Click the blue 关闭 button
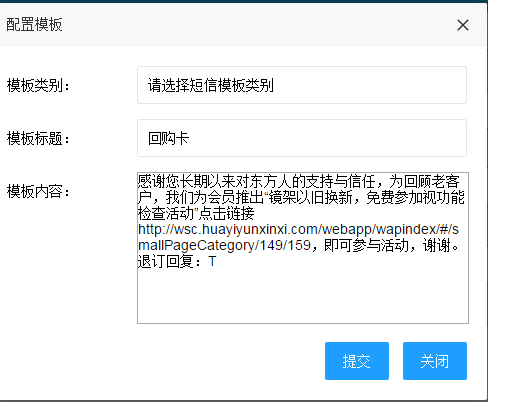Image resolution: width=506 pixels, height=403 pixels. point(435,361)
